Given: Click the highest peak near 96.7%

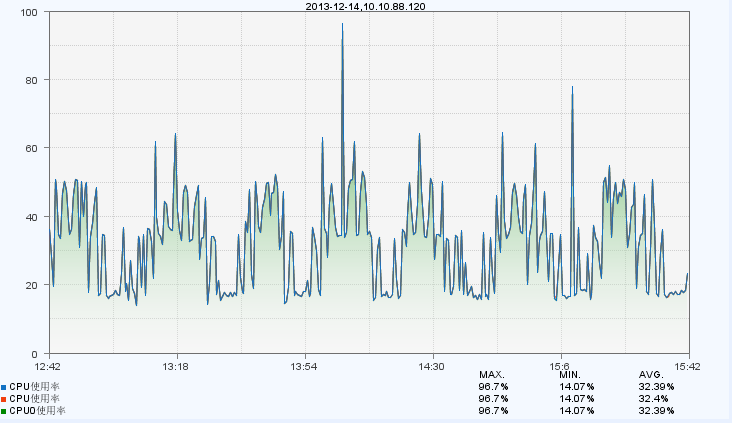Looking at the screenshot, I should [x=342, y=24].
